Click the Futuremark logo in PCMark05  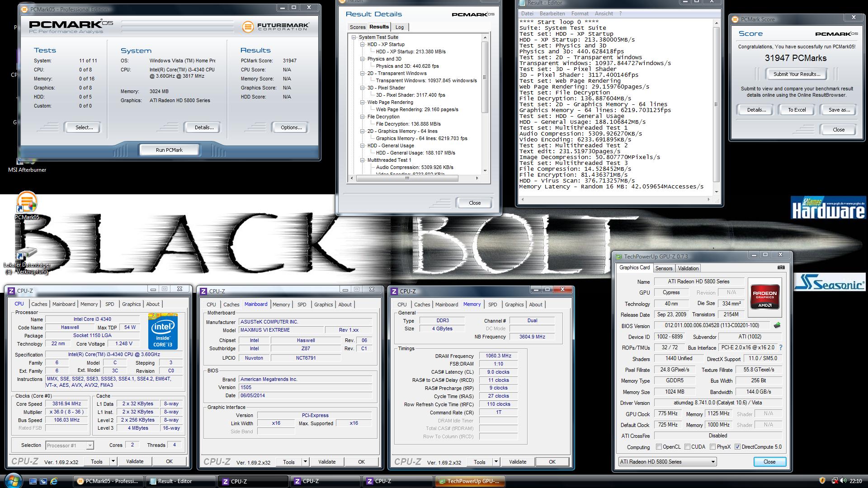[276, 27]
